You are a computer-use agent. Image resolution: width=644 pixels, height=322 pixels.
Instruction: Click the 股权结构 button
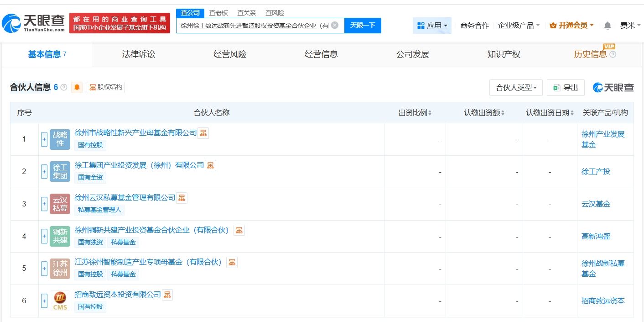click(x=105, y=87)
